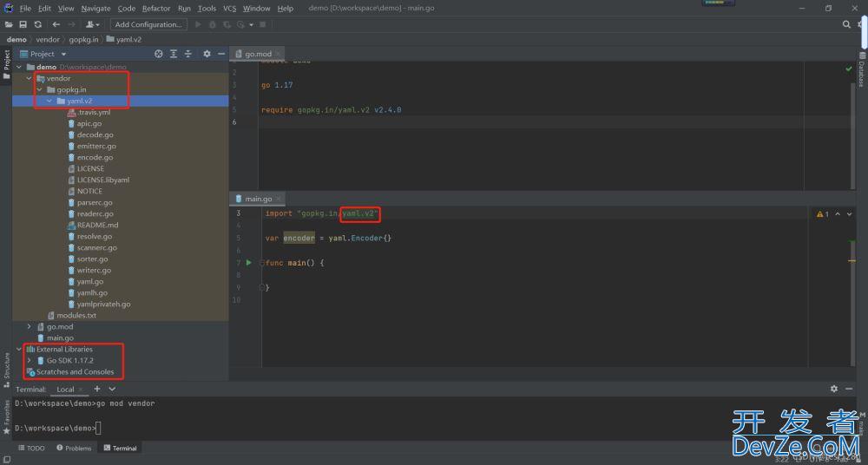Select .travis.yml in the project tree

[x=94, y=112]
